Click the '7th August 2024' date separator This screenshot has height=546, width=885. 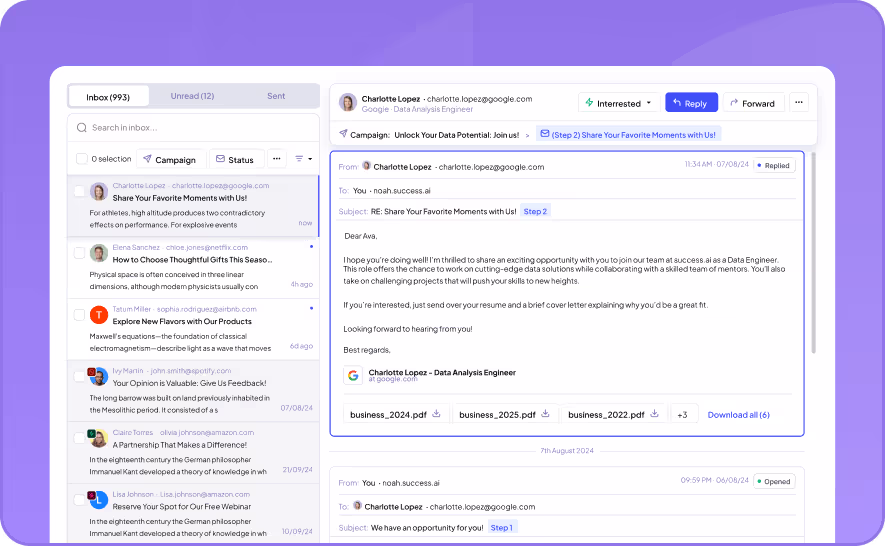coord(567,451)
